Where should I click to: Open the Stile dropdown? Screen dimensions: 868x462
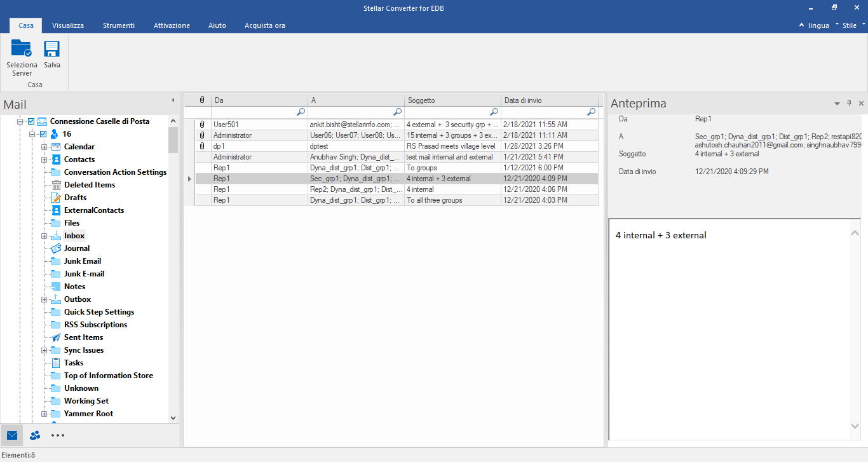(854, 25)
